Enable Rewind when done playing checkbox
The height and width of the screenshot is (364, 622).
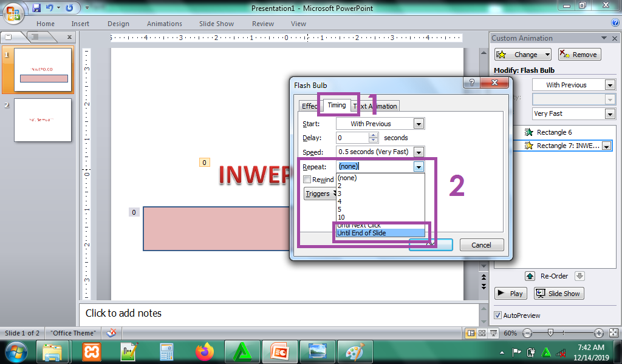(x=307, y=180)
